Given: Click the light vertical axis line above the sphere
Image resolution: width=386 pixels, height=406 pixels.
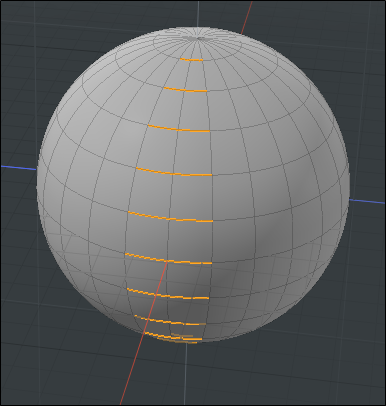Looking at the screenshot, I should click(199, 14).
